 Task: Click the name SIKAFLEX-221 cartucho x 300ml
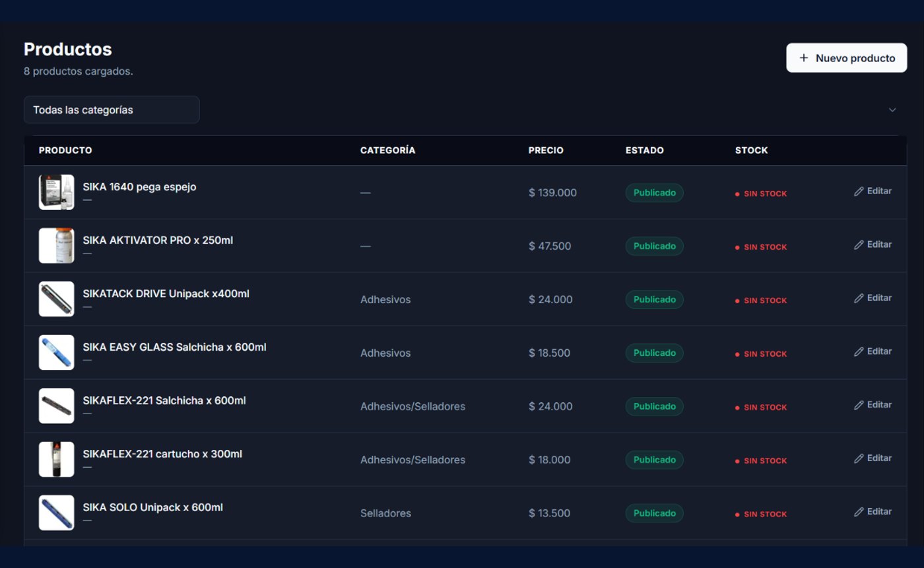click(162, 454)
